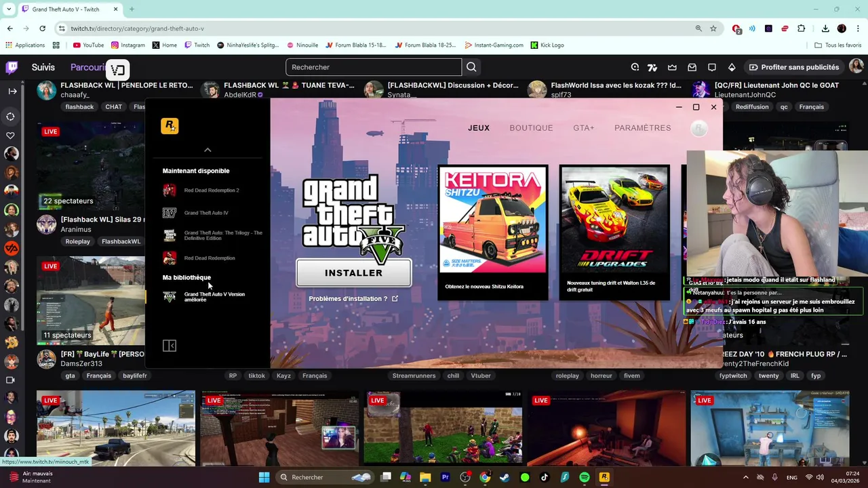Open the Twitch account avatar menu

pos(856,66)
